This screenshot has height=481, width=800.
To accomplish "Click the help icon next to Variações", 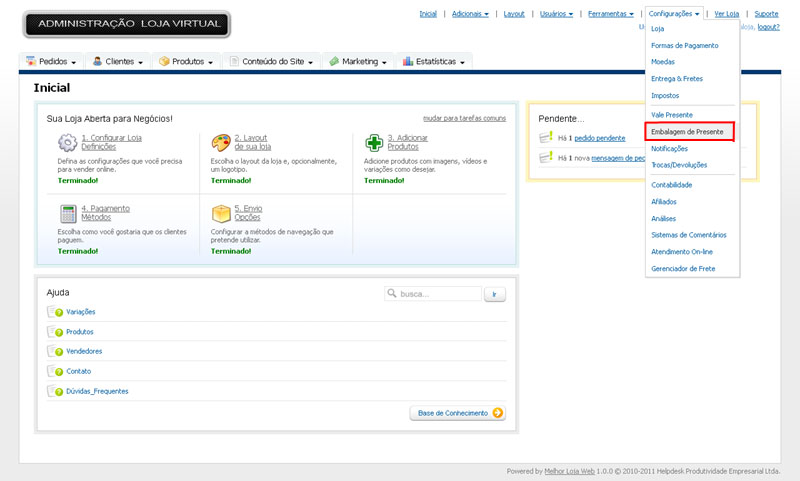I will coord(55,312).
